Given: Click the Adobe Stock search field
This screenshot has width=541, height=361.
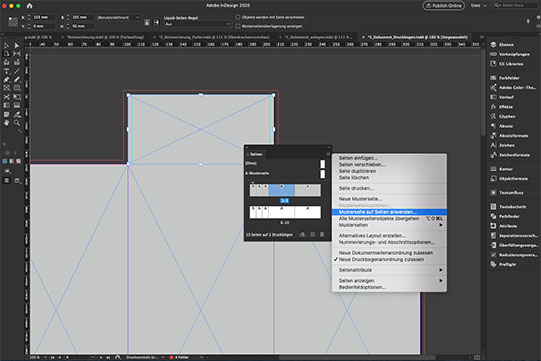Looking at the screenshot, I should (x=514, y=6).
